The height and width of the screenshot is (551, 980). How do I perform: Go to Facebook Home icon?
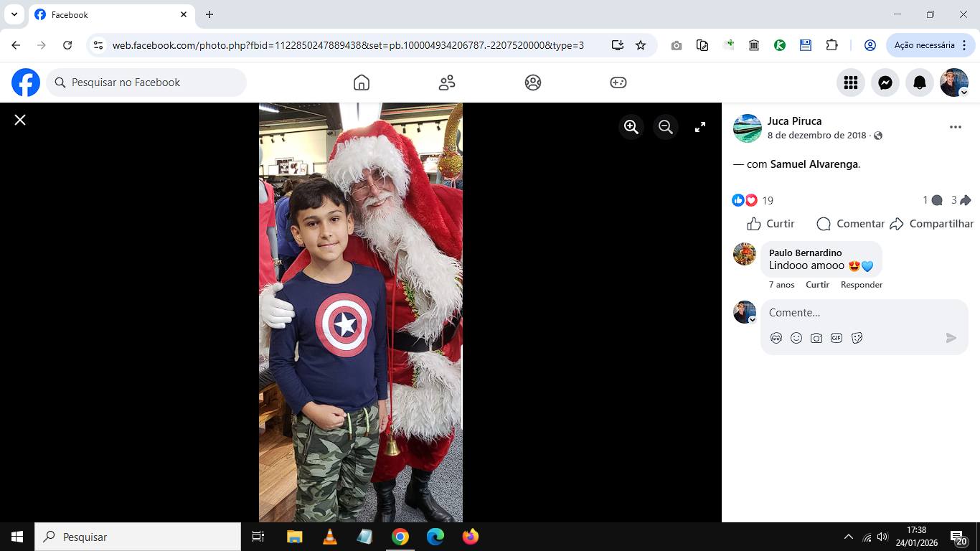(362, 83)
